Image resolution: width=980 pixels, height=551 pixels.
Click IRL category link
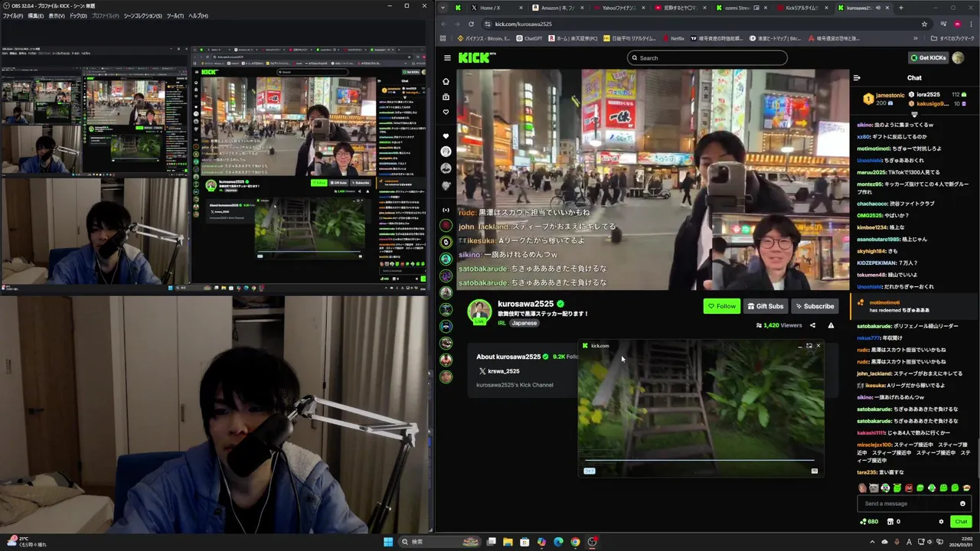pos(502,323)
